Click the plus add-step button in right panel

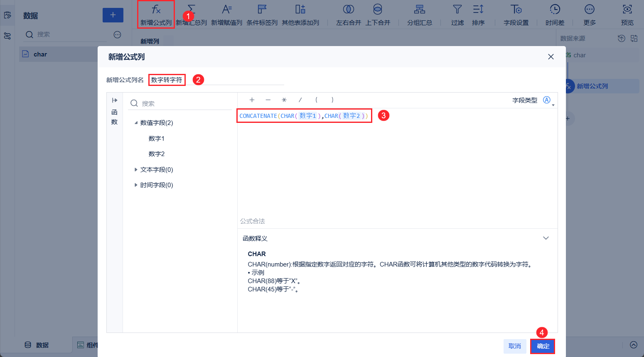click(568, 118)
